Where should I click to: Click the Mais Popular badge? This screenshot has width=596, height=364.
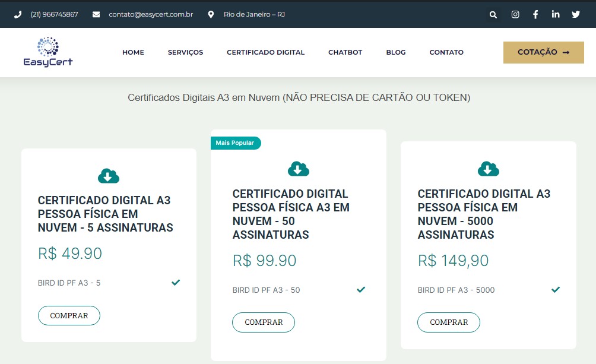coord(235,143)
